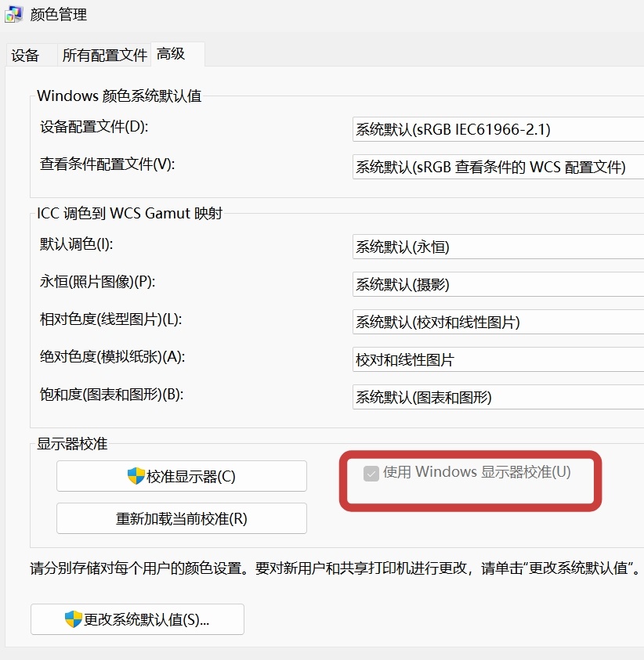Viewport: 644px width, 660px height.
Task: Switch to the 所有配置文件 tab
Action: pyautogui.click(x=104, y=55)
